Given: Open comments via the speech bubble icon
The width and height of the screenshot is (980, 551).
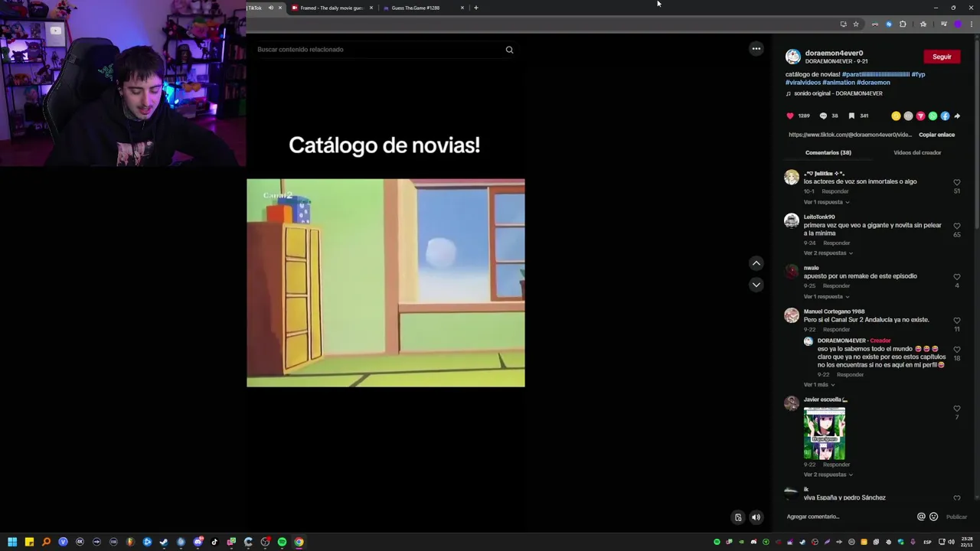Looking at the screenshot, I should (823, 116).
